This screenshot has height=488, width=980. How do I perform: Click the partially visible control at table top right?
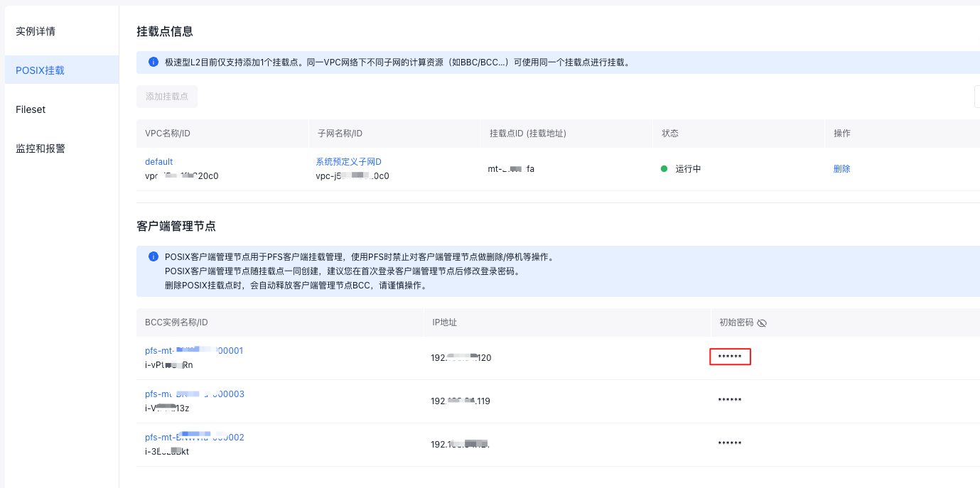[x=976, y=96]
